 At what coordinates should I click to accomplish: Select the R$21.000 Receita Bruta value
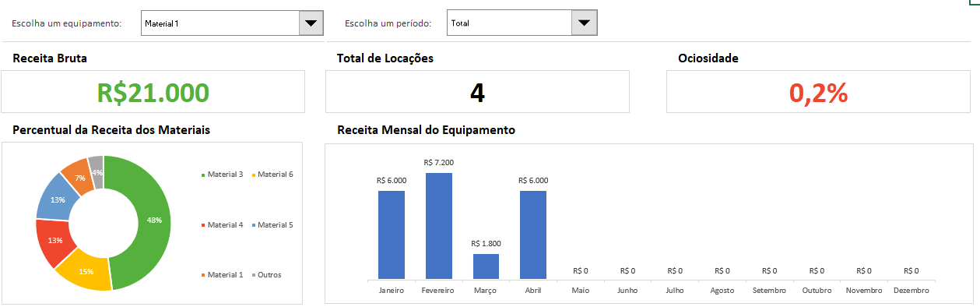click(153, 93)
